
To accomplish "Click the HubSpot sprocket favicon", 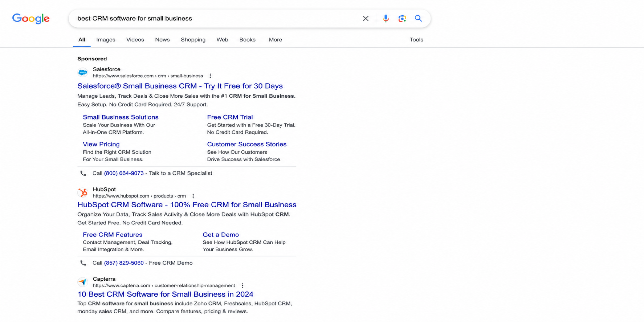I will coord(82,192).
